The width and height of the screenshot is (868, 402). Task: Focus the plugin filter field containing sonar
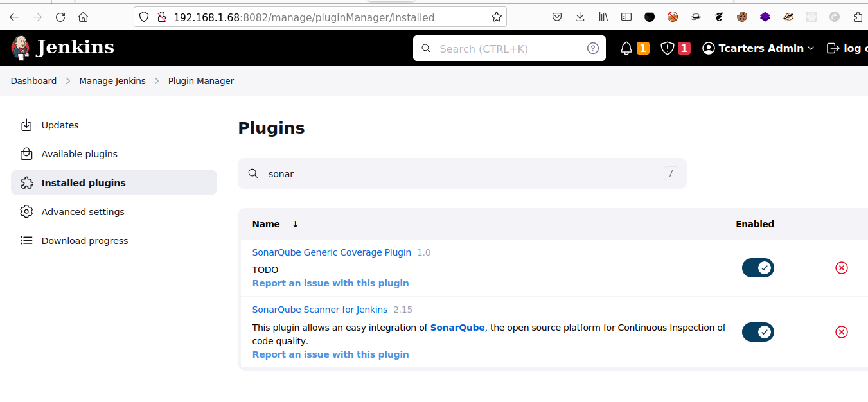pyautogui.click(x=462, y=173)
